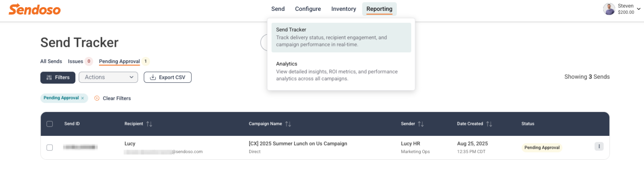Click the Marketing Ops sender team text
This screenshot has width=644, height=194.
415,152
